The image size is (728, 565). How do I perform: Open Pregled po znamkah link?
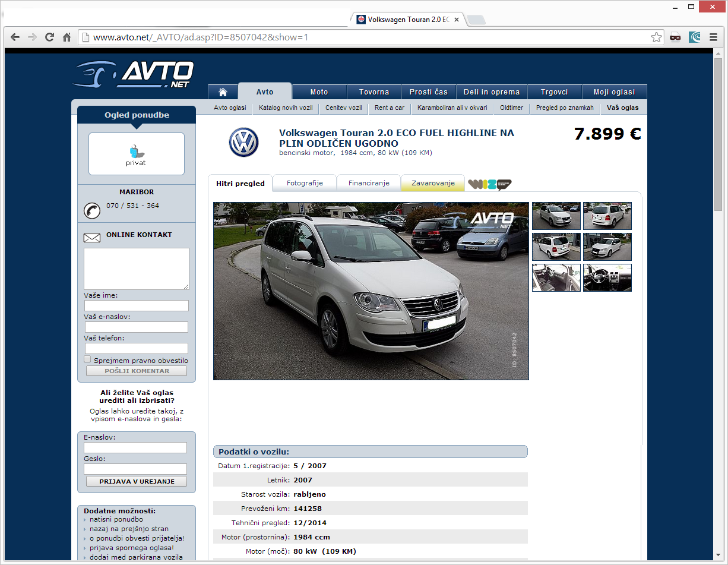565,108
